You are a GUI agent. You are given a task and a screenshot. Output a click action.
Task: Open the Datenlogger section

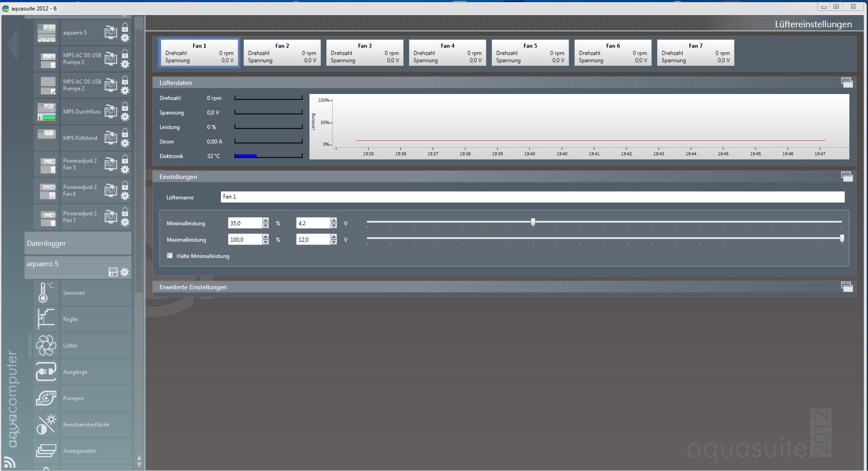tap(78, 243)
